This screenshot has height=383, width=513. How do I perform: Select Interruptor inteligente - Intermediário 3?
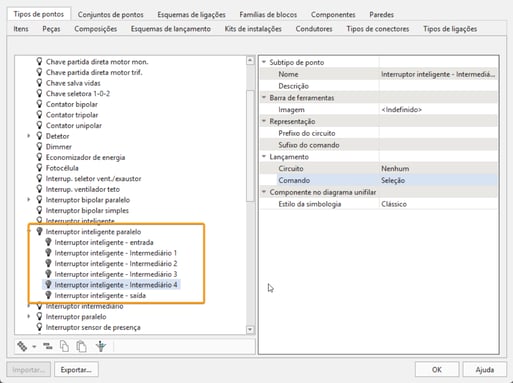116,274
